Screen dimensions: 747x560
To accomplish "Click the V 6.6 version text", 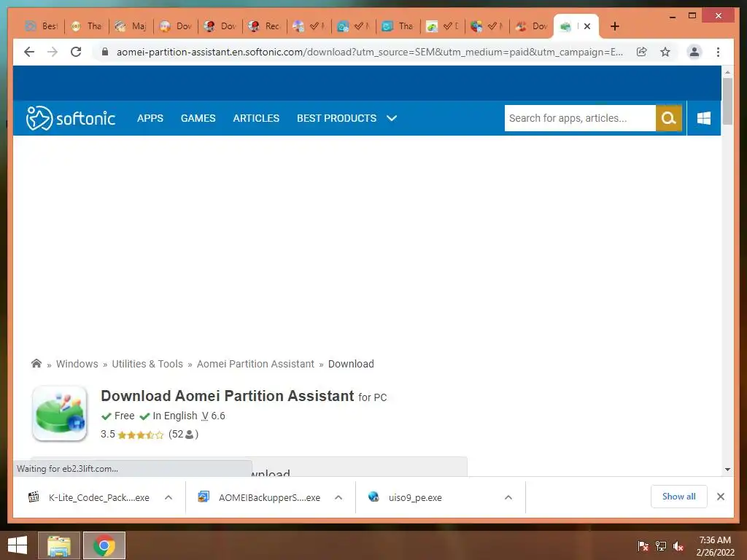I will (213, 416).
